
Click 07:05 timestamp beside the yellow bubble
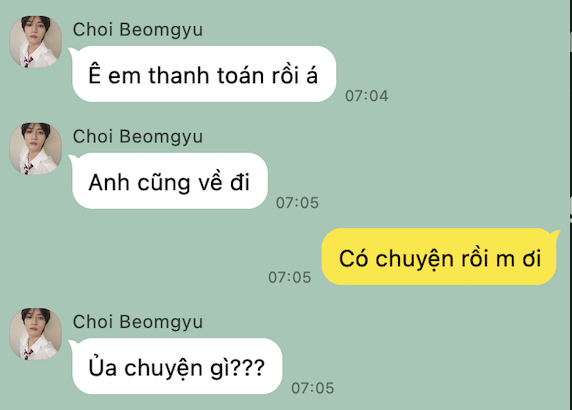coord(290,278)
